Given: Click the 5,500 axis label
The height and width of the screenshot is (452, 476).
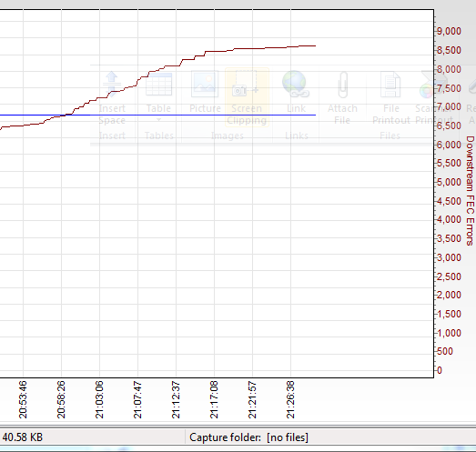Looking at the screenshot, I should click(x=449, y=163).
